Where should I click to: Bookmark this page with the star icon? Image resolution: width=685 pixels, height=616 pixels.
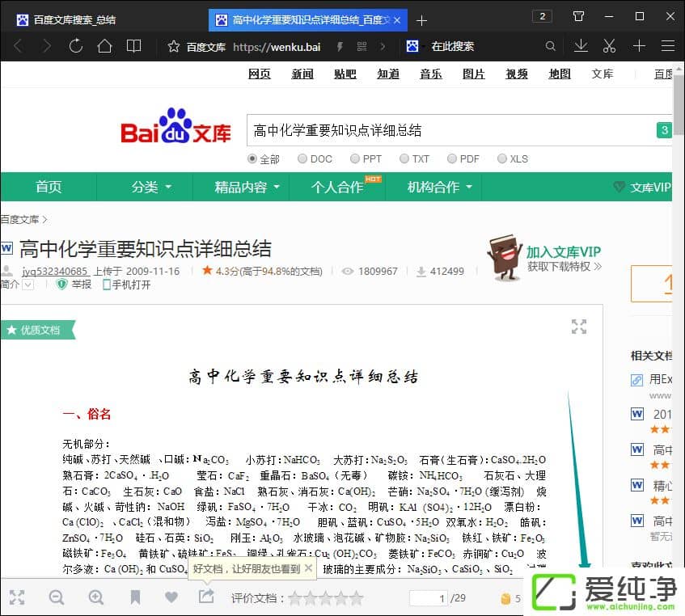173,47
